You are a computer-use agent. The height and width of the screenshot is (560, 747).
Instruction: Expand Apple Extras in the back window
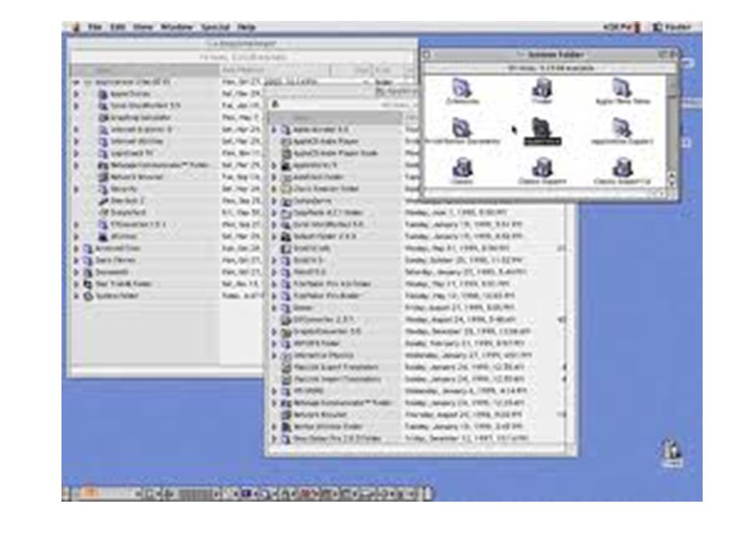76,94
